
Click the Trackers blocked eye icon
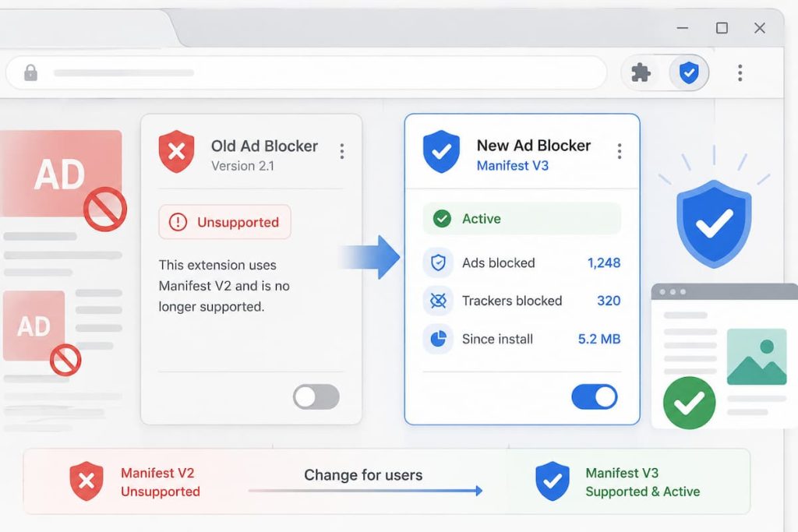438,301
